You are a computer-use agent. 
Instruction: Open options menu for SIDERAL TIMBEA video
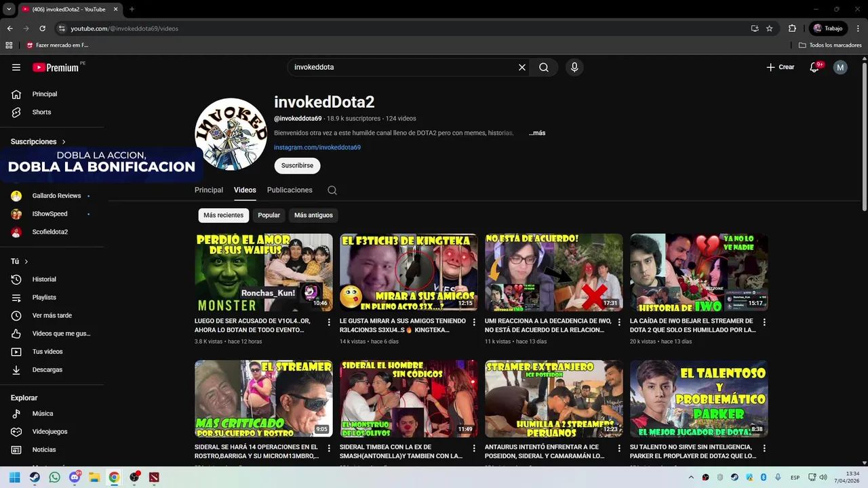[x=474, y=449]
